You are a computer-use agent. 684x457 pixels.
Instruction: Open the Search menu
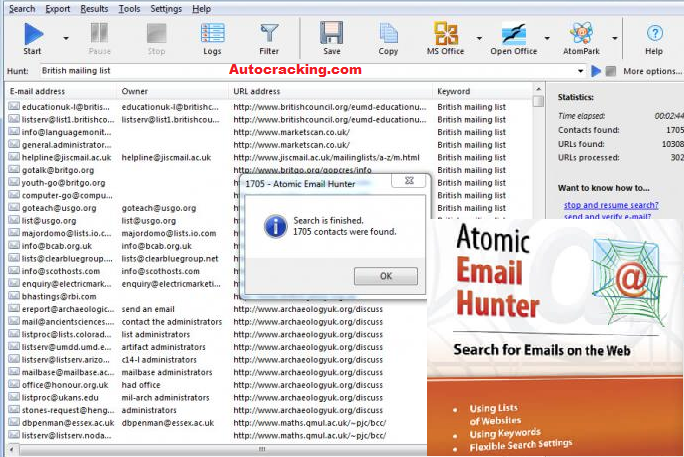click(x=22, y=9)
